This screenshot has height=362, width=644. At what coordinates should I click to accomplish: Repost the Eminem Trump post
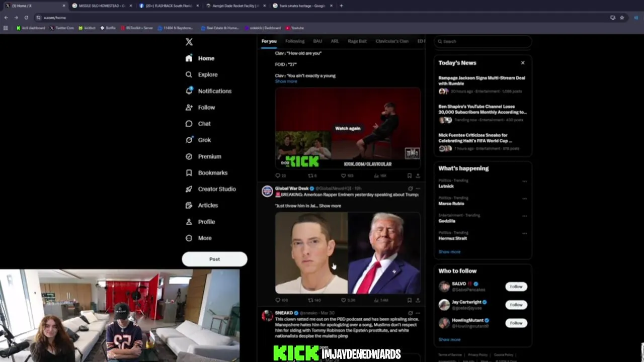pos(310,300)
